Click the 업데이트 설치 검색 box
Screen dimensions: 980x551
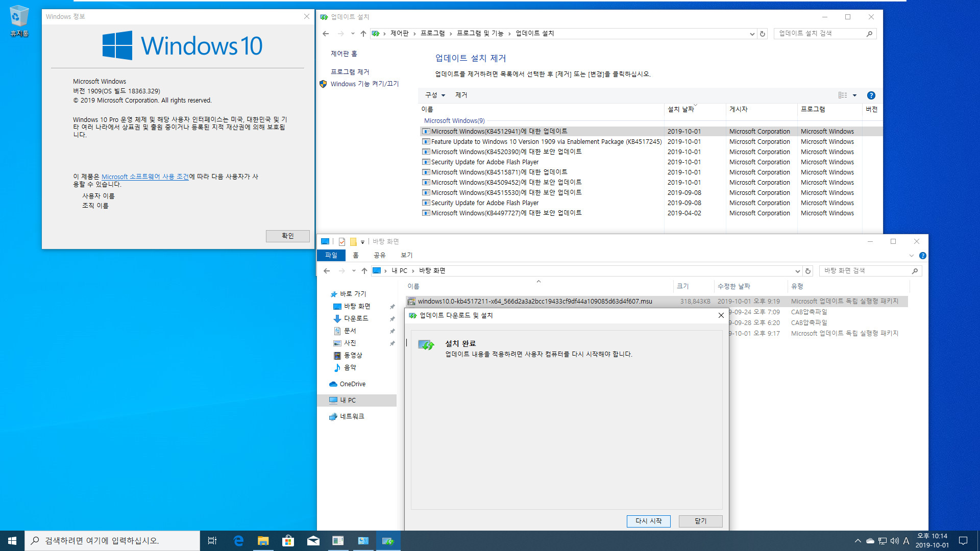[x=825, y=34]
